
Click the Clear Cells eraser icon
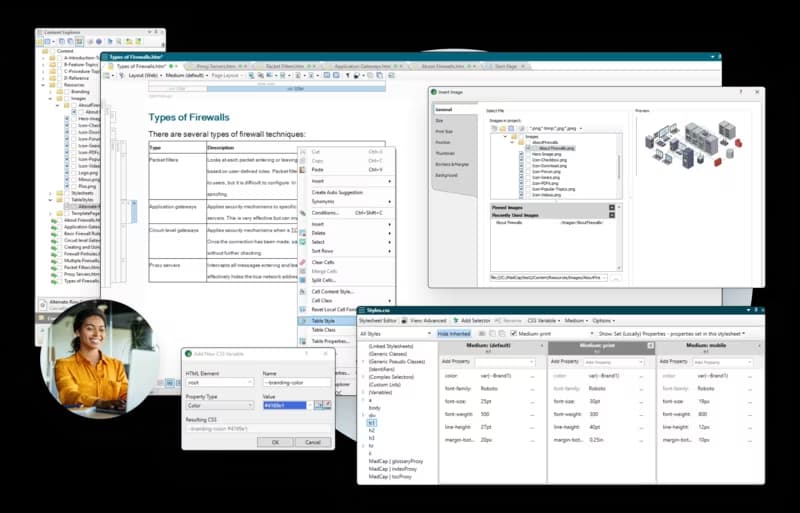[303, 262]
